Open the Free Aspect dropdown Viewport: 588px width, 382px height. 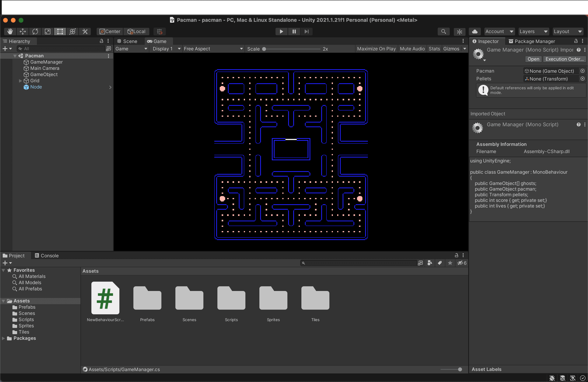pyautogui.click(x=213, y=49)
